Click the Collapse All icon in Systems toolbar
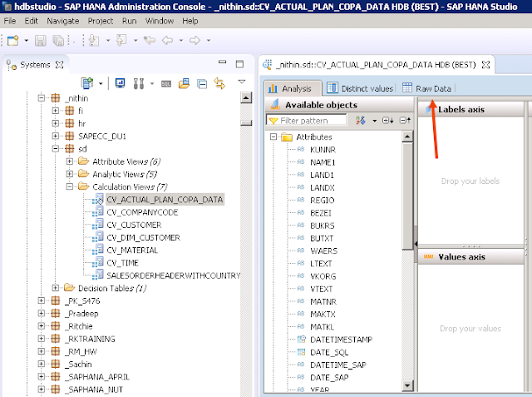532x397 pixels. pos(202,83)
